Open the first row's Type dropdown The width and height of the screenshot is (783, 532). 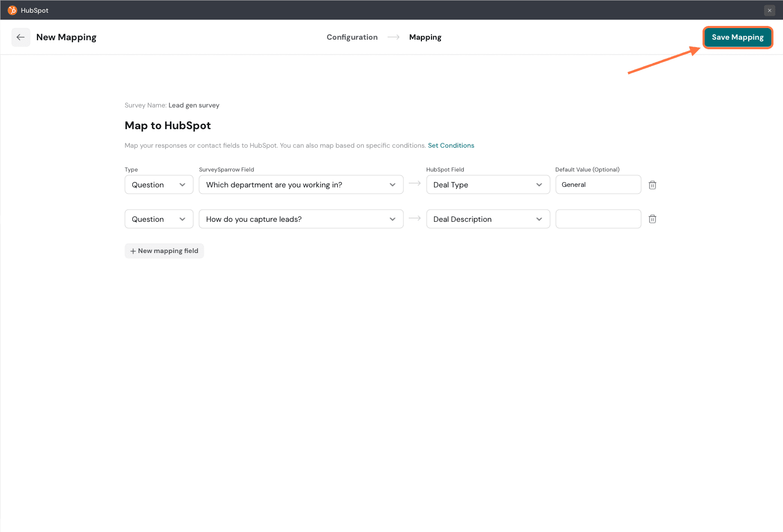pyautogui.click(x=159, y=185)
